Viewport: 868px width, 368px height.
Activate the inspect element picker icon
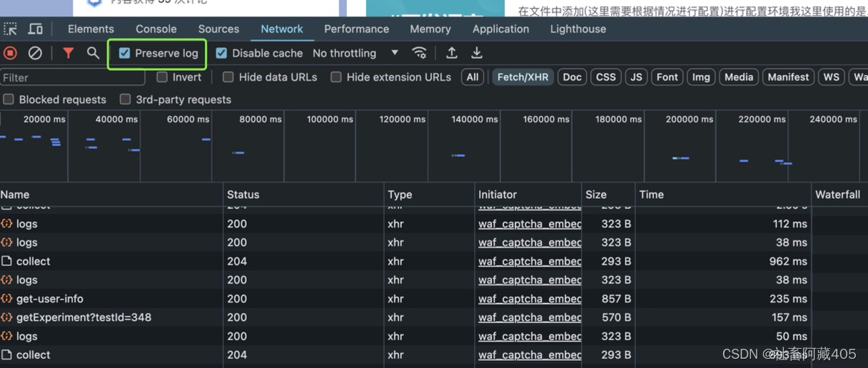click(x=10, y=29)
